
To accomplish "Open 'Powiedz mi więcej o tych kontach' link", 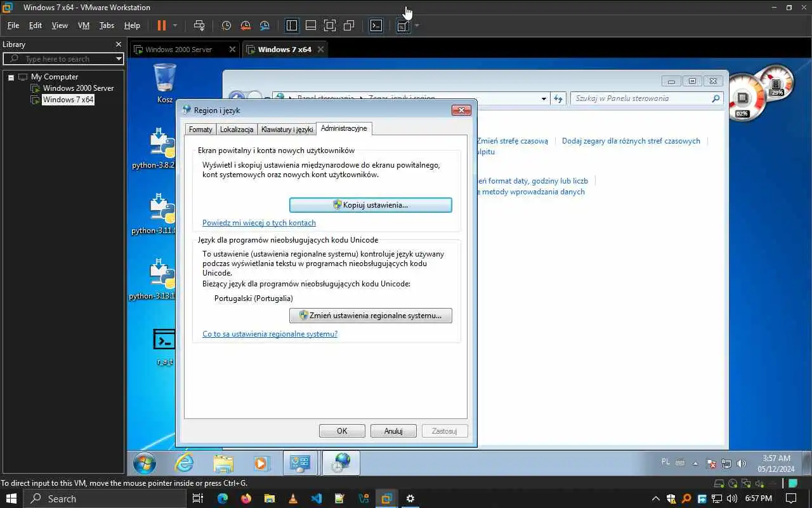I will (259, 223).
